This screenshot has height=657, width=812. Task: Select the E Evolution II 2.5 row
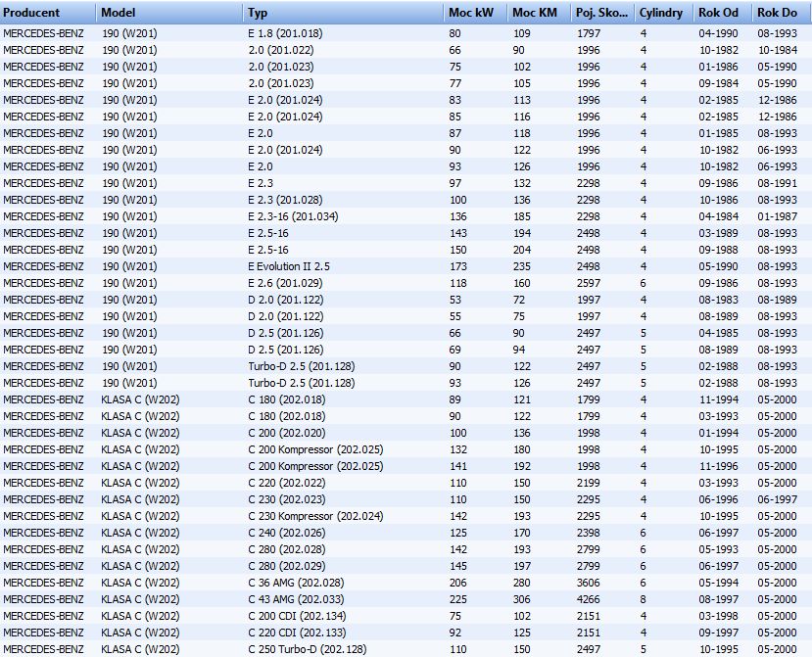[406, 266]
